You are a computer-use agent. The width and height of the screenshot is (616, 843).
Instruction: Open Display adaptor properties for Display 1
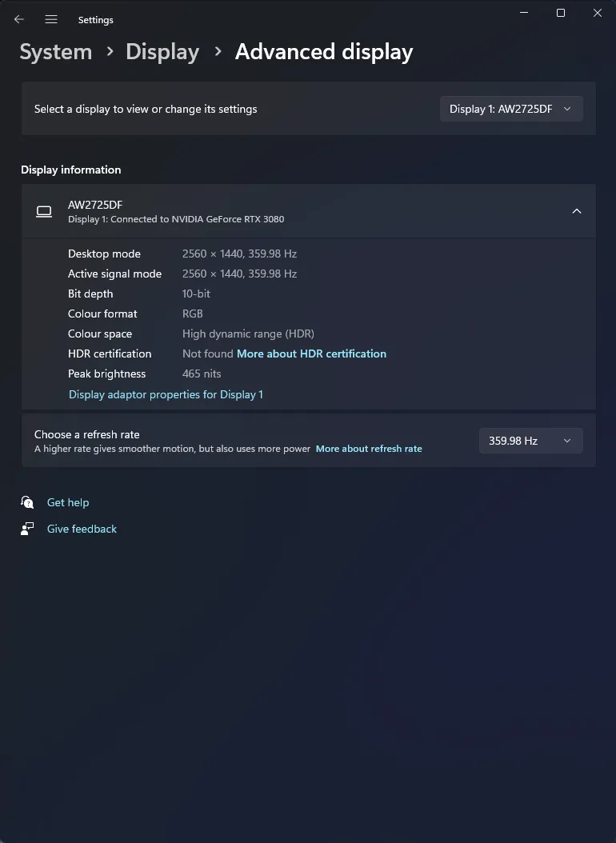coord(166,394)
